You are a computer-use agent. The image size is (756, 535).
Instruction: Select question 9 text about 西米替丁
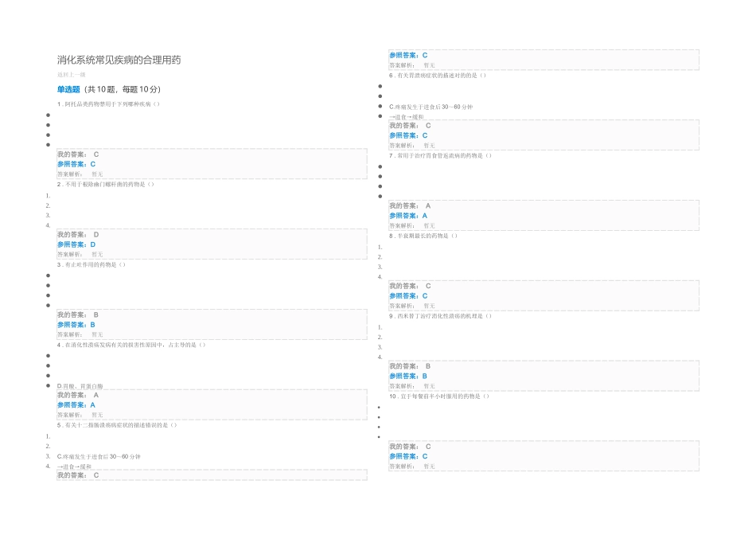click(x=441, y=316)
